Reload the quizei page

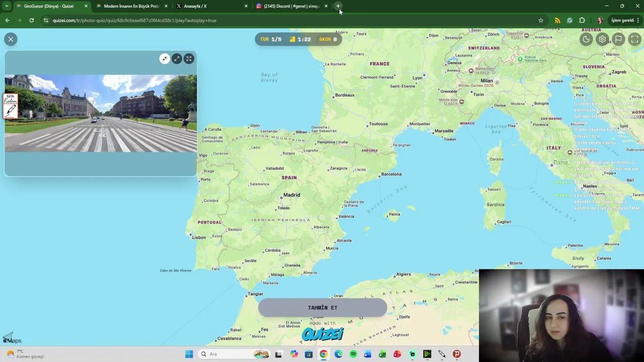(x=31, y=20)
